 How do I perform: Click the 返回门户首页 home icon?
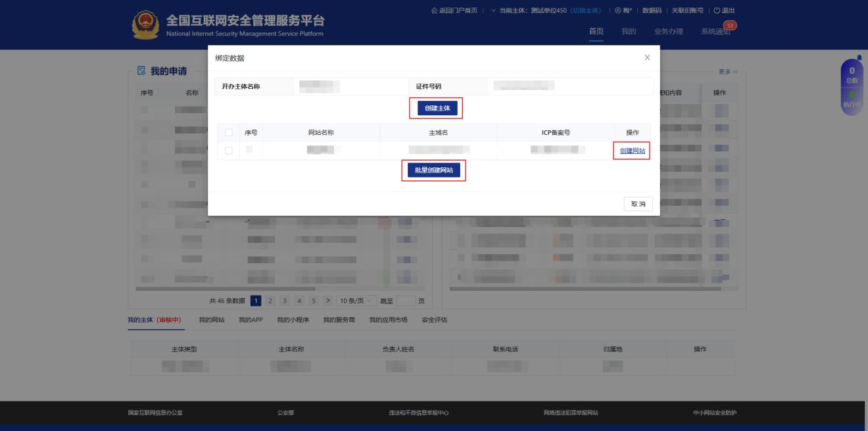click(433, 11)
